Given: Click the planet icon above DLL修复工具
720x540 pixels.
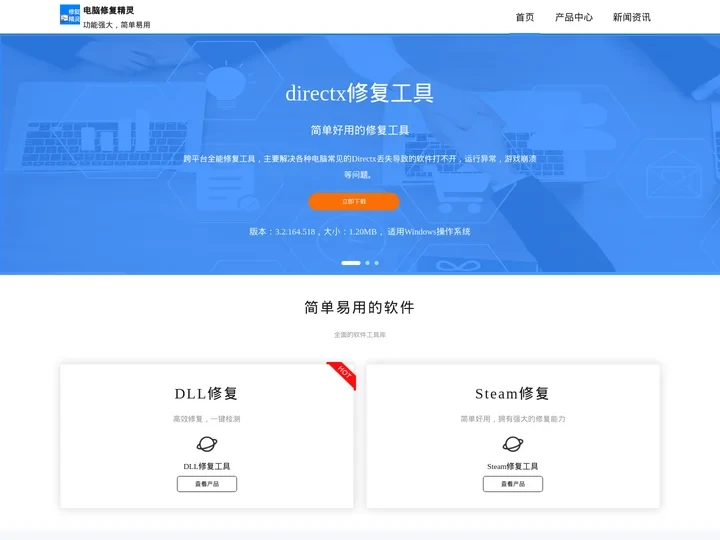Looking at the screenshot, I should pyautogui.click(x=207, y=444).
